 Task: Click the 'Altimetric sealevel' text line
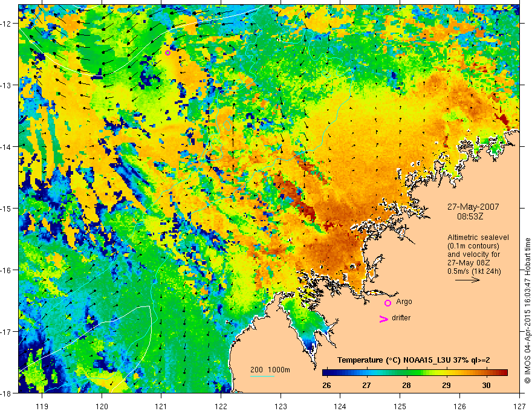[478, 238]
